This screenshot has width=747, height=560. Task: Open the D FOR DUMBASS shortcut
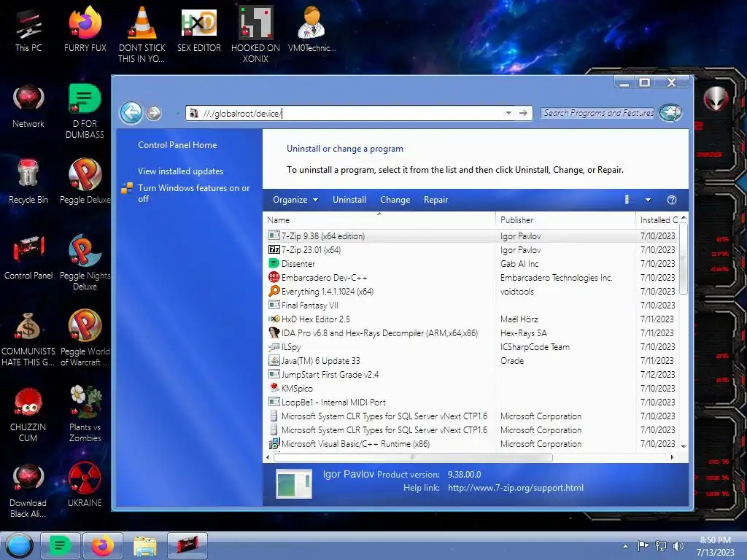coord(85,111)
